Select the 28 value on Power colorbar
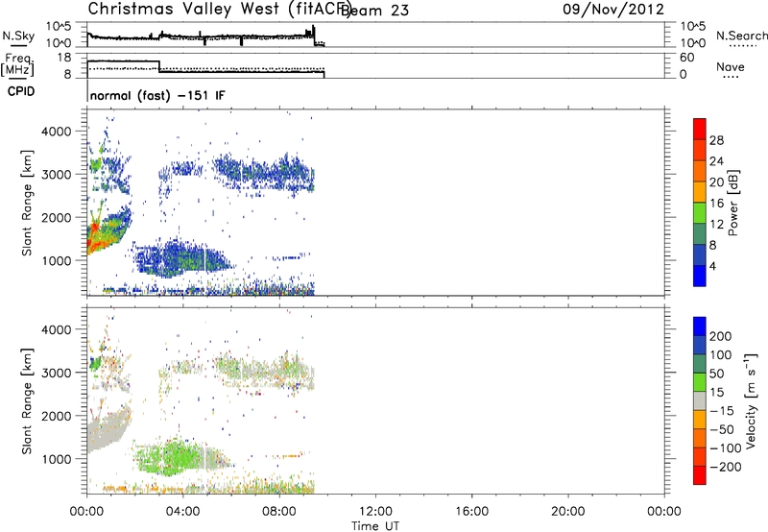The height and width of the screenshot is (532, 768). 716,140
